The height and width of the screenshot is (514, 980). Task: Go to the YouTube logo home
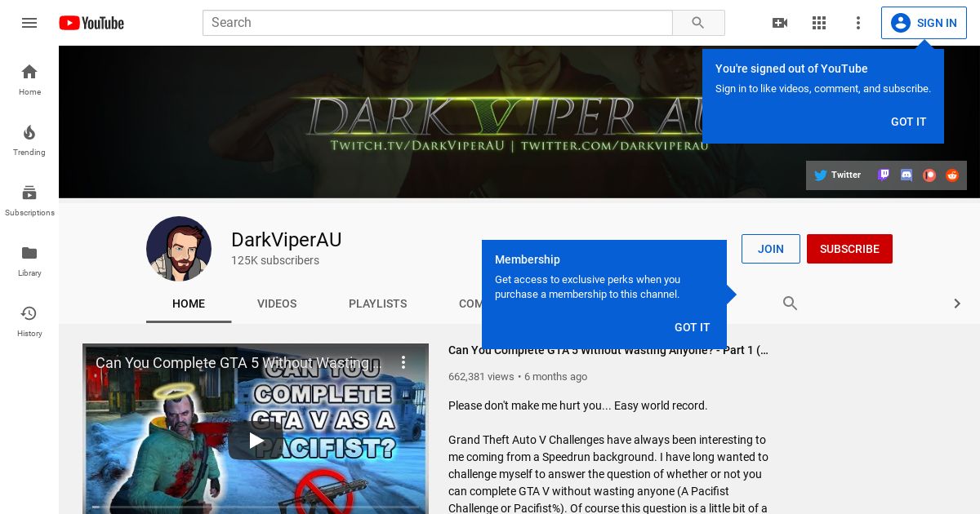91,23
